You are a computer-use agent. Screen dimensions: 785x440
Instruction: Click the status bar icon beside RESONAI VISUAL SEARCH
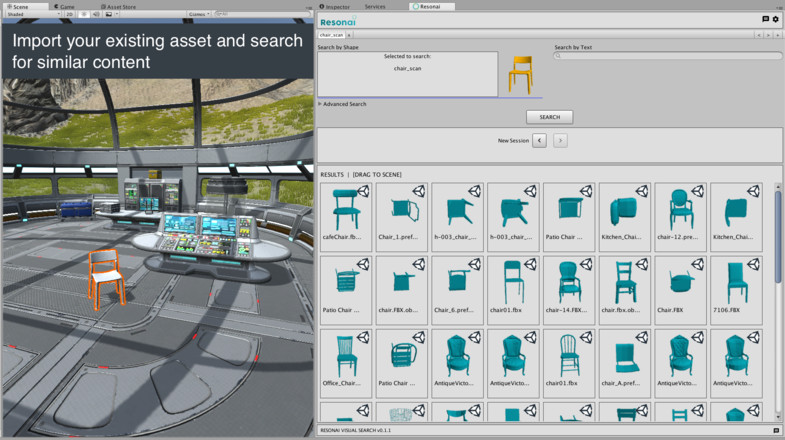776,430
